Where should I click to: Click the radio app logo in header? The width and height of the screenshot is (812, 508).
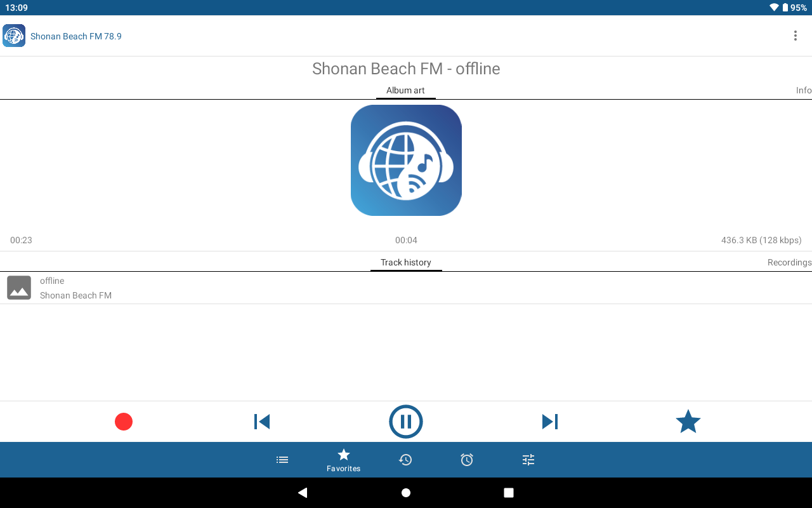coord(14,36)
